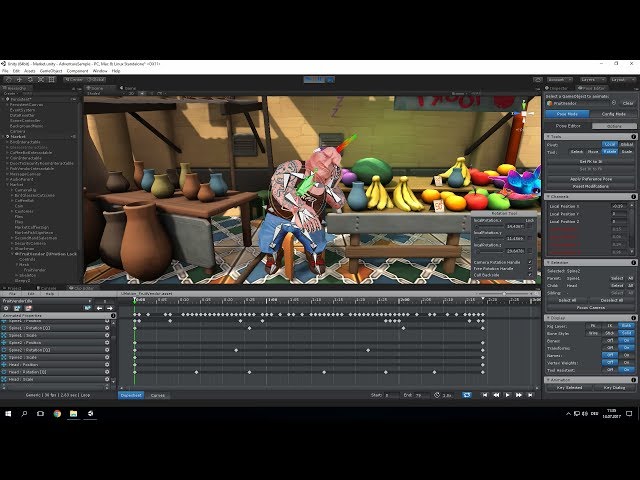
Task: Click the add clip icon beside the gear
Action: tap(17, 308)
